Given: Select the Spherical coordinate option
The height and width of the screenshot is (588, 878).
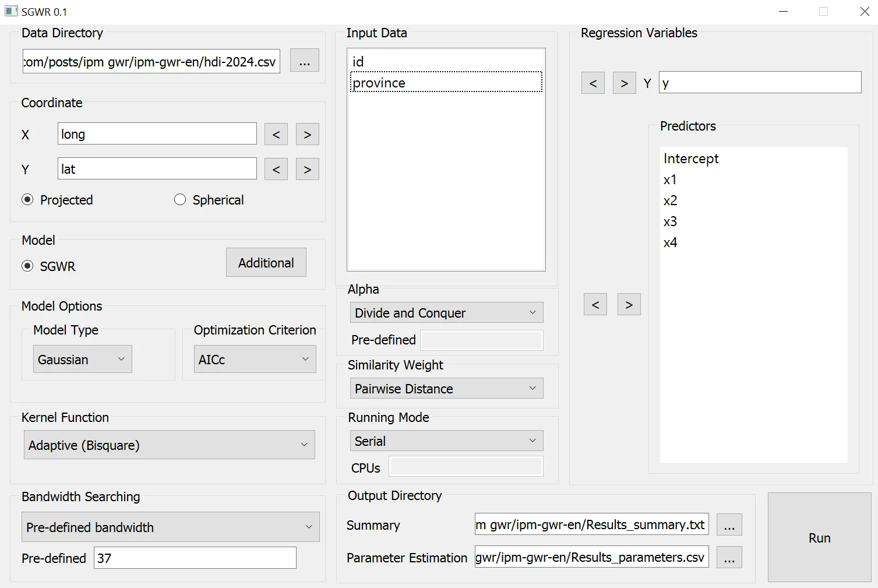Looking at the screenshot, I should 180,200.
